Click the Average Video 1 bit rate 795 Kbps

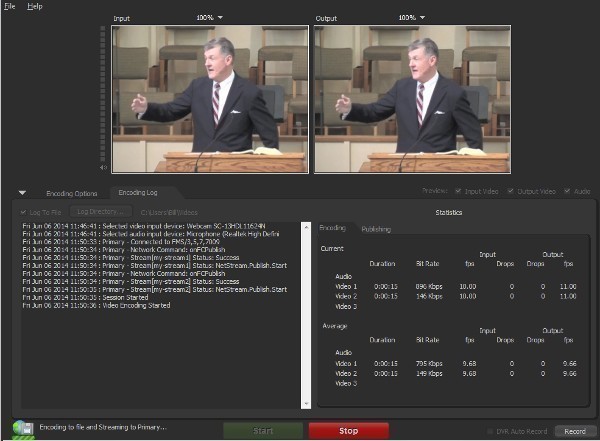coord(429,364)
